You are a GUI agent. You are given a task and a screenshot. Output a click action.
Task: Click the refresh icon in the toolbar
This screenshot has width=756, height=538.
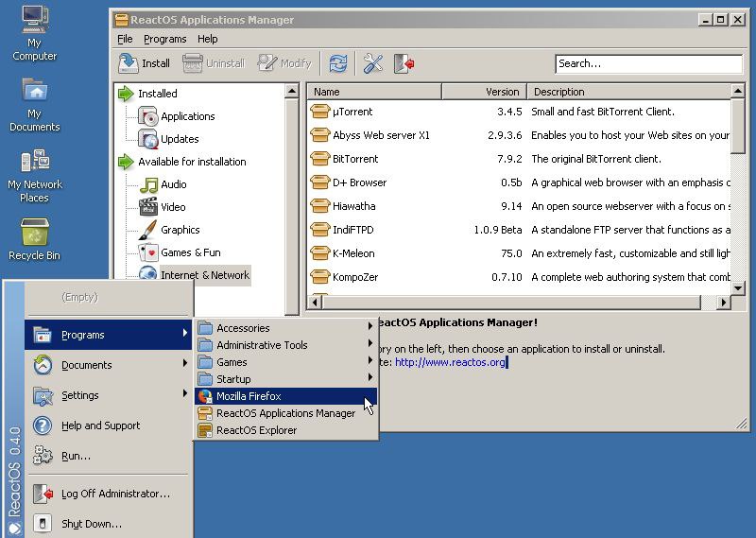tap(338, 63)
